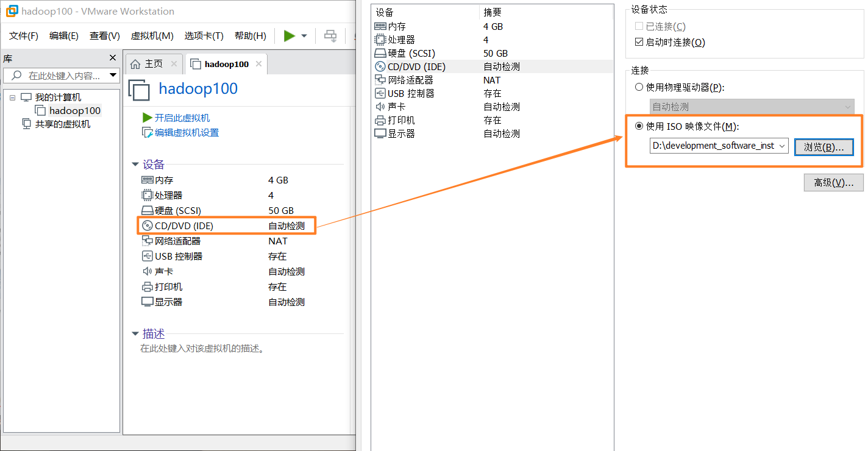This screenshot has height=451, width=868.
Task: Select CD/DVD (IDE) row icon in settings list
Action: [380, 66]
